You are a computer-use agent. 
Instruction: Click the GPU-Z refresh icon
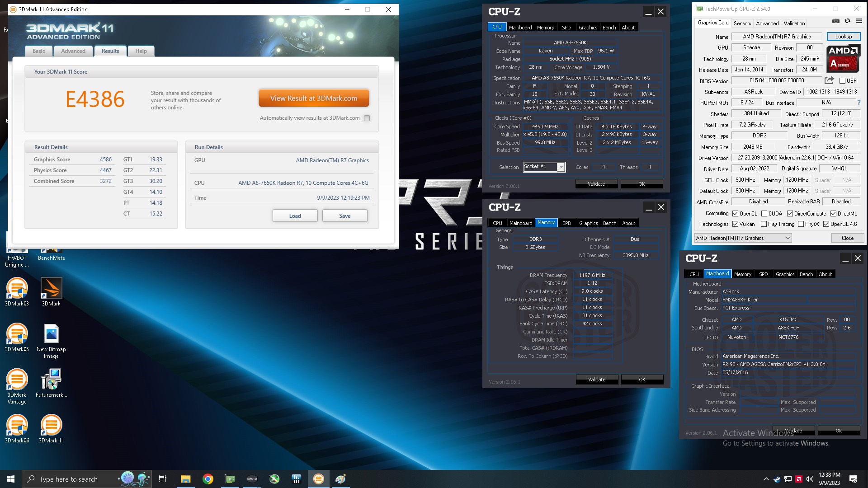[x=847, y=21]
